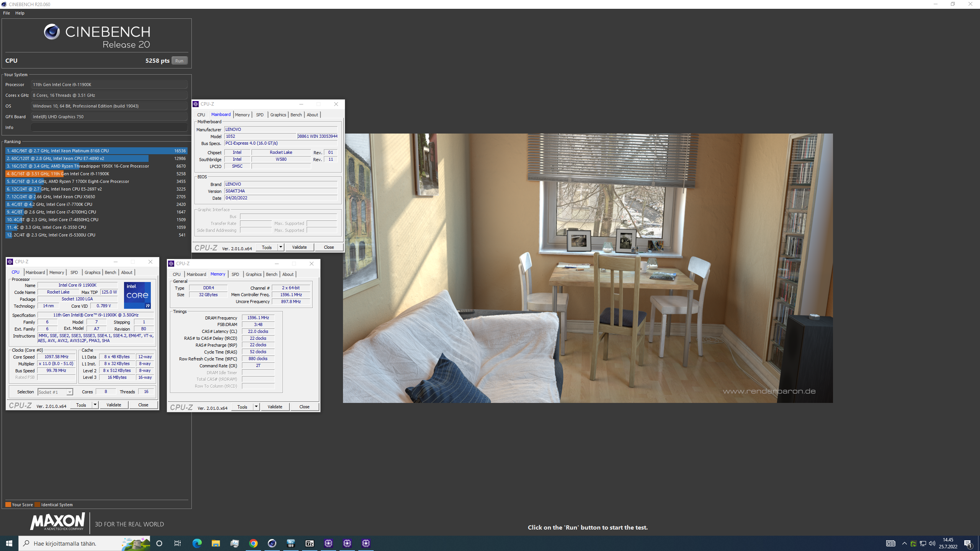This screenshot has width=980, height=551.
Task: Expand the Tools dropdown arrow in the Memory window
Action: click(256, 407)
